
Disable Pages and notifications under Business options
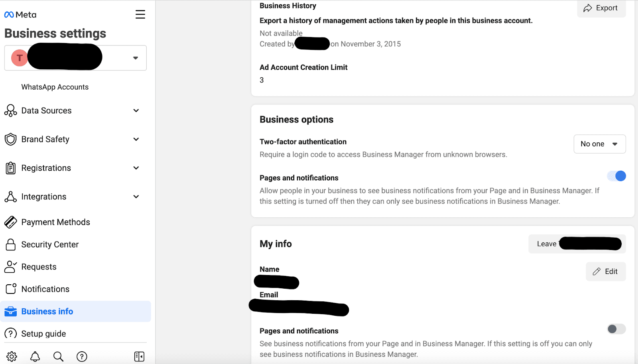point(616,176)
